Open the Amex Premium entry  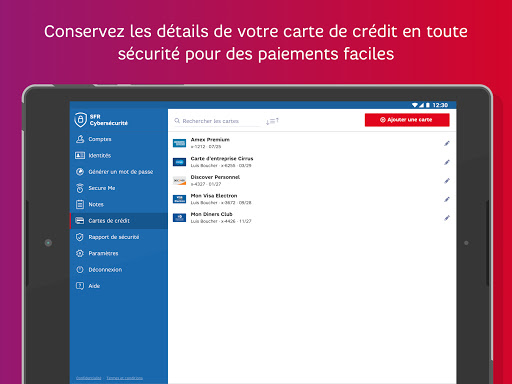tap(312, 143)
